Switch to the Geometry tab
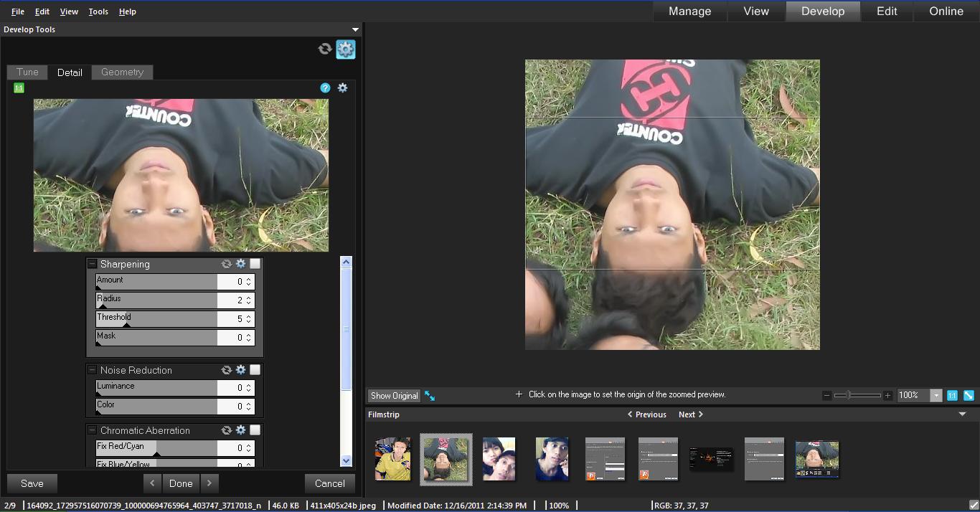Screen dimensions: 980x512 122,72
